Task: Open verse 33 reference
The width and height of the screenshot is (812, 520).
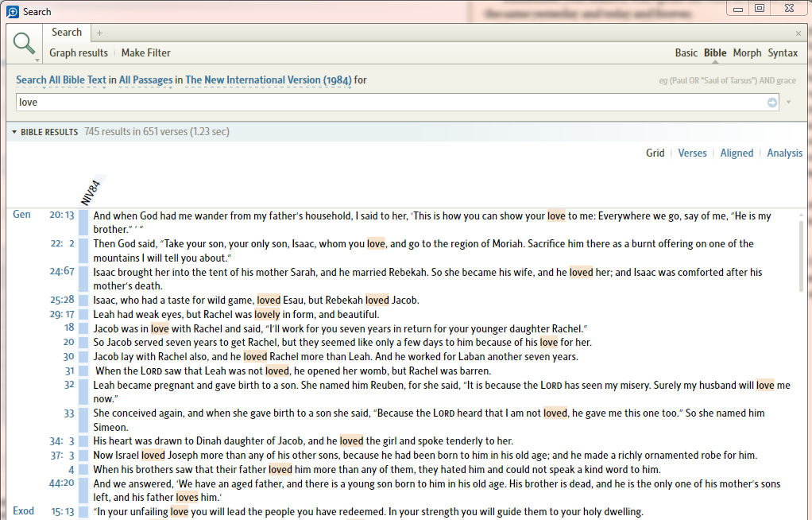Action: [69, 413]
